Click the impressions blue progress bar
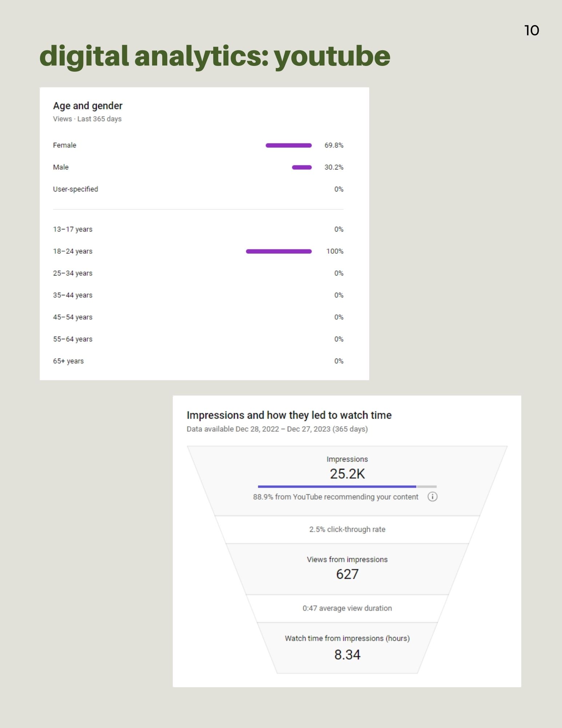562x728 pixels. tap(337, 486)
